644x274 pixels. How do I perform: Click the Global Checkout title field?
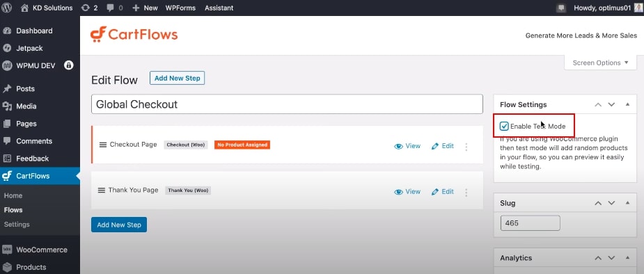[287, 104]
